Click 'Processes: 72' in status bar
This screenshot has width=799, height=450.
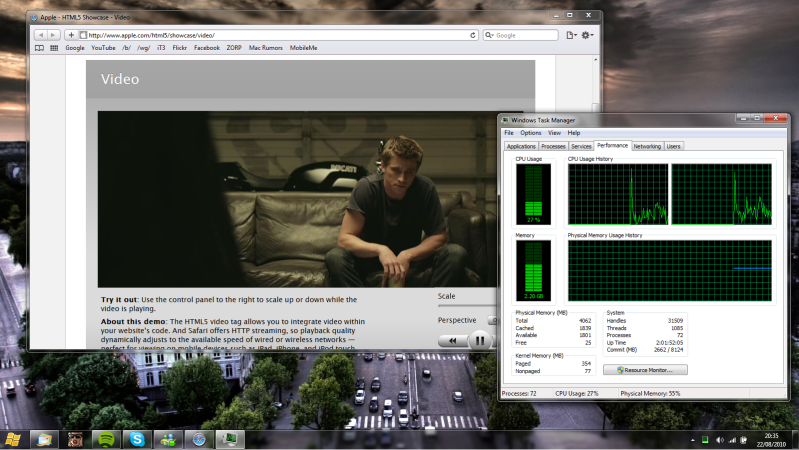pos(519,393)
